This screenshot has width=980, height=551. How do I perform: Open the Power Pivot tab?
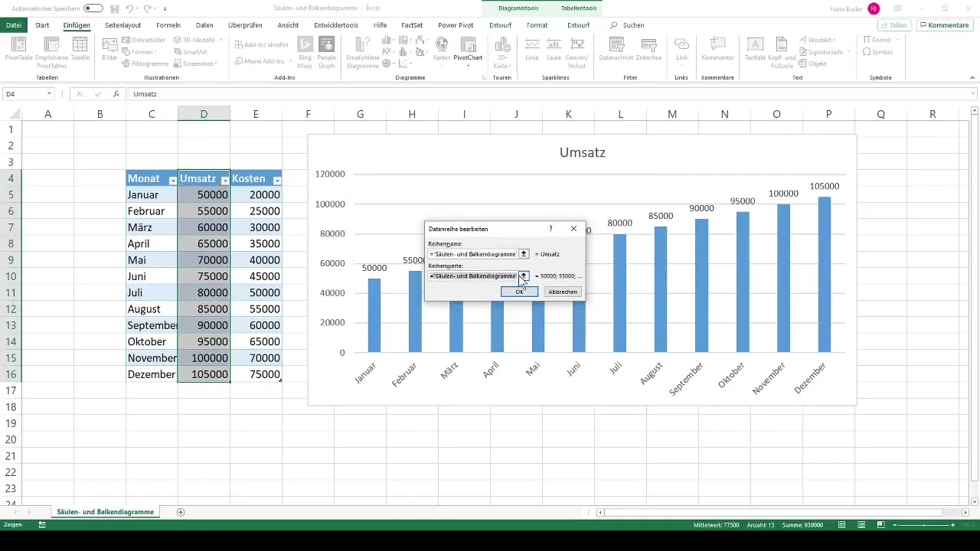(456, 25)
